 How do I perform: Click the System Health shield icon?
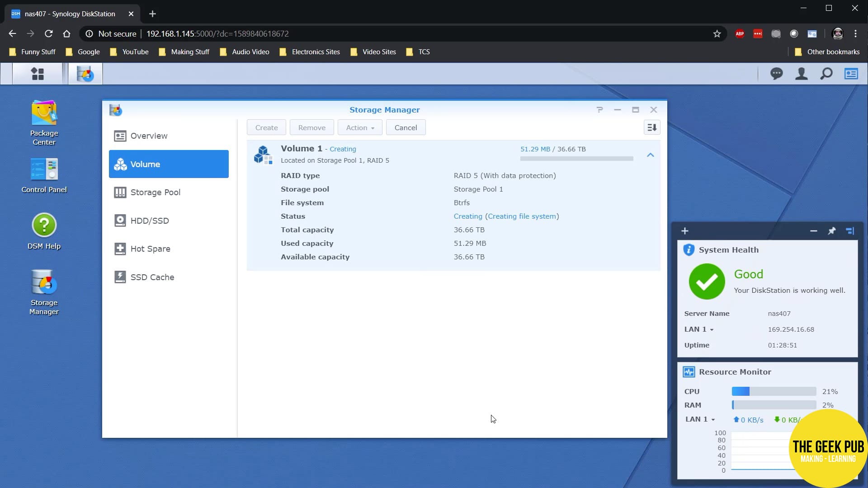tap(689, 250)
